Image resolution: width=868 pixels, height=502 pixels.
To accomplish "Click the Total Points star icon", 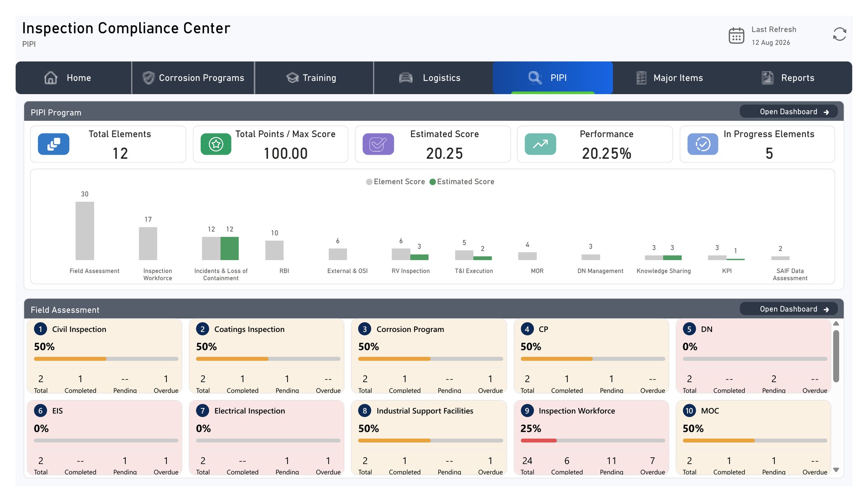I will [216, 144].
